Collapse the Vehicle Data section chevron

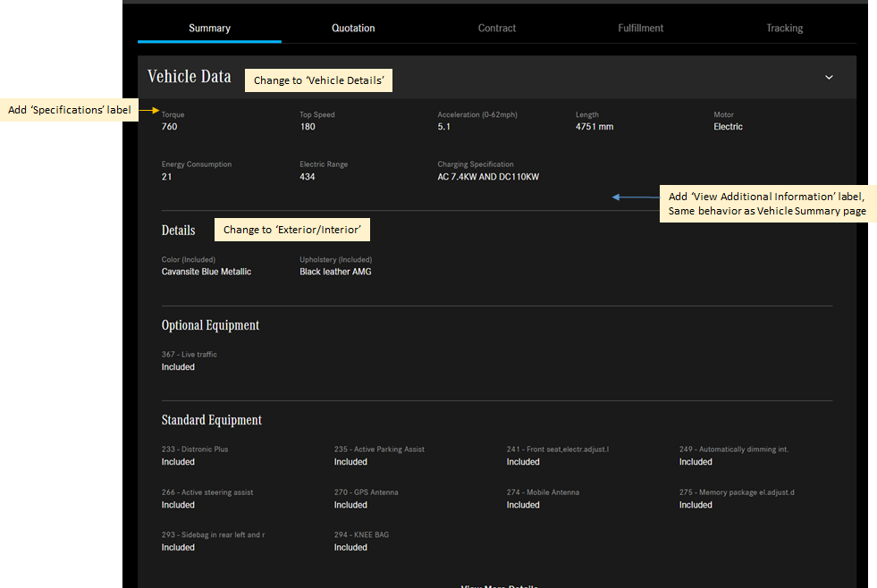coord(829,77)
